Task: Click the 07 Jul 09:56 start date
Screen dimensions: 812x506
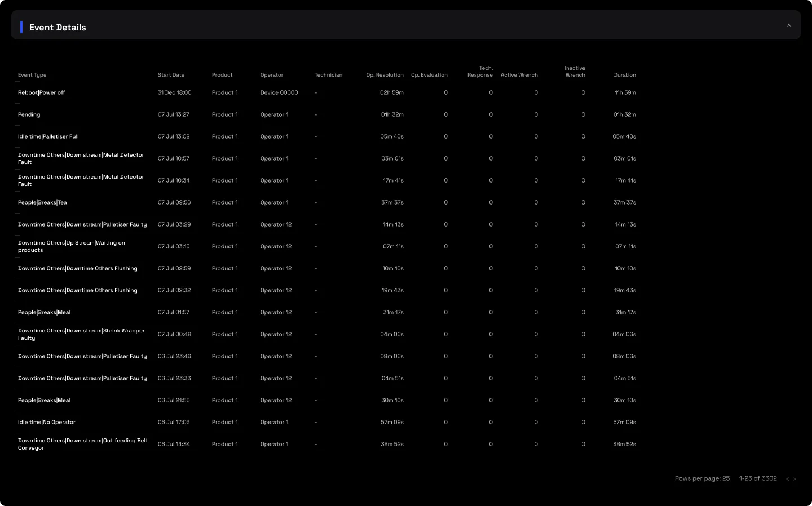Action: coord(174,202)
